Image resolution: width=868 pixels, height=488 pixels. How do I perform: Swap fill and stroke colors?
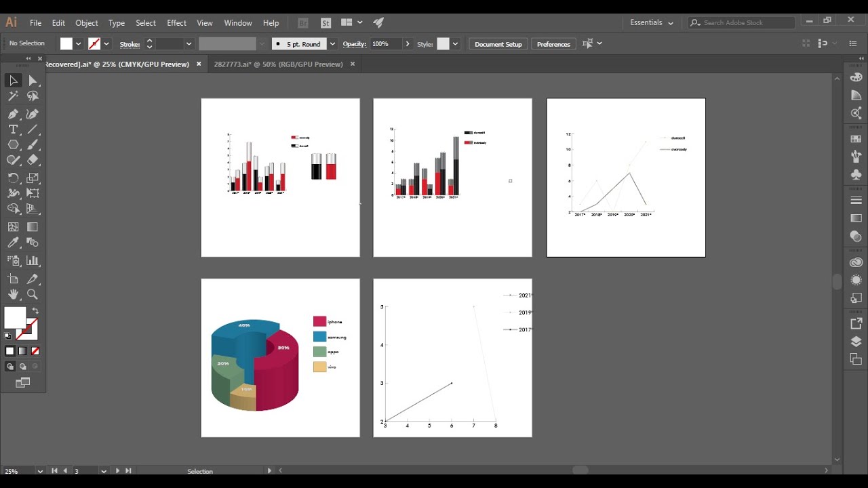point(35,311)
